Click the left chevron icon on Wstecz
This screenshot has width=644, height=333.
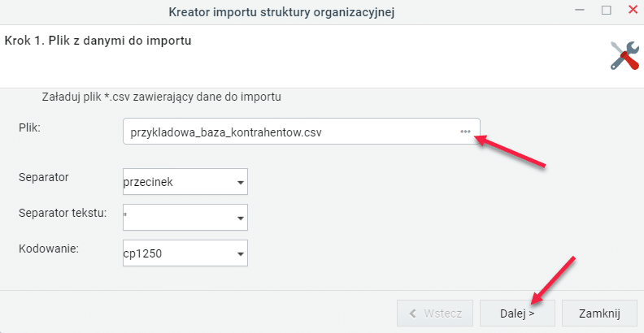(x=413, y=314)
